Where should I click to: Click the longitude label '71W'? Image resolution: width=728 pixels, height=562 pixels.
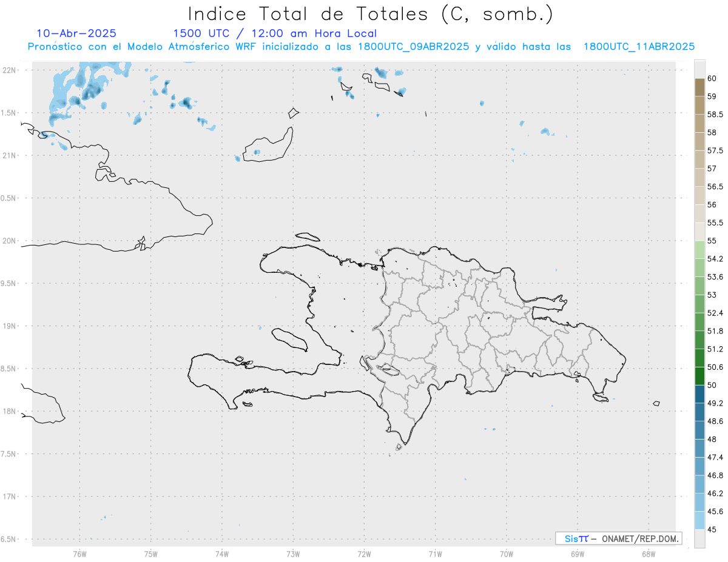(x=435, y=554)
